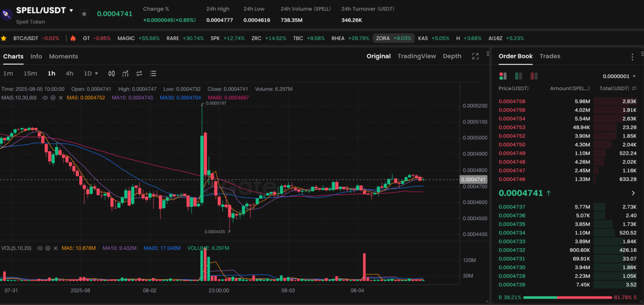The width and height of the screenshot is (644, 305).
Task: Open the SPELL/USDT pair selector dropdown
Action: (x=71, y=10)
